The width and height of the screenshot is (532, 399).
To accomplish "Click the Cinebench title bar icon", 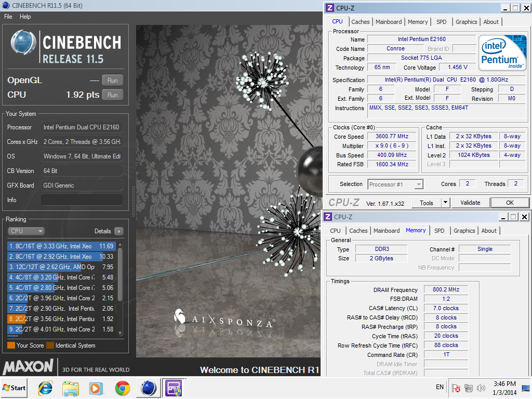I will tap(6, 5).
